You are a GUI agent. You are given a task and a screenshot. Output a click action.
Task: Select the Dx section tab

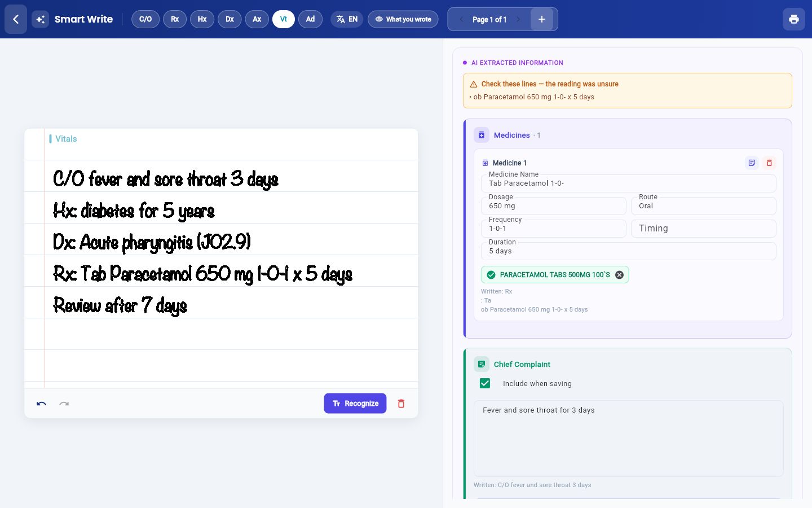pyautogui.click(x=230, y=19)
